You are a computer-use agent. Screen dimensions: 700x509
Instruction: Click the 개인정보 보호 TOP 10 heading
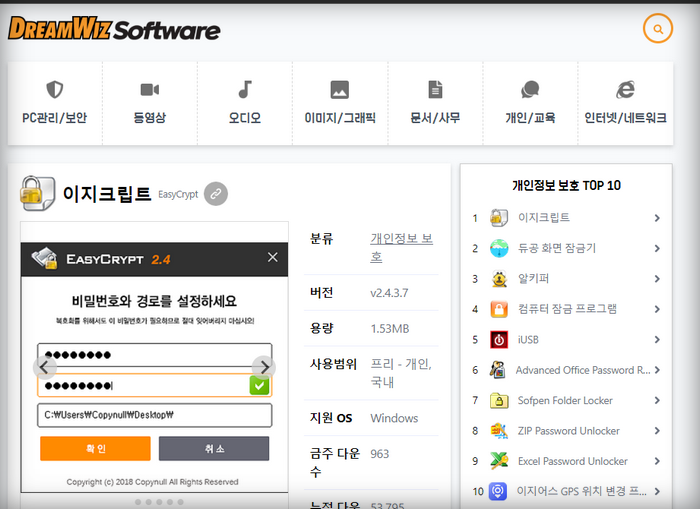click(x=566, y=185)
